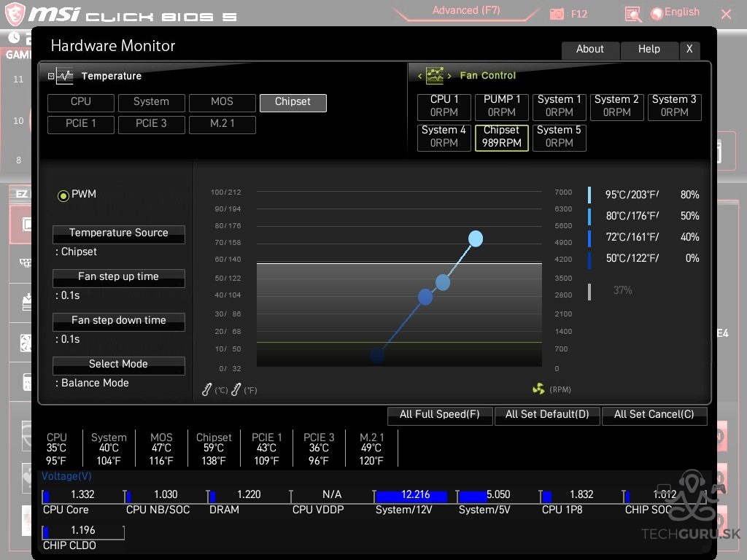
Task: Select CPU temperature source button
Action: pos(81,102)
